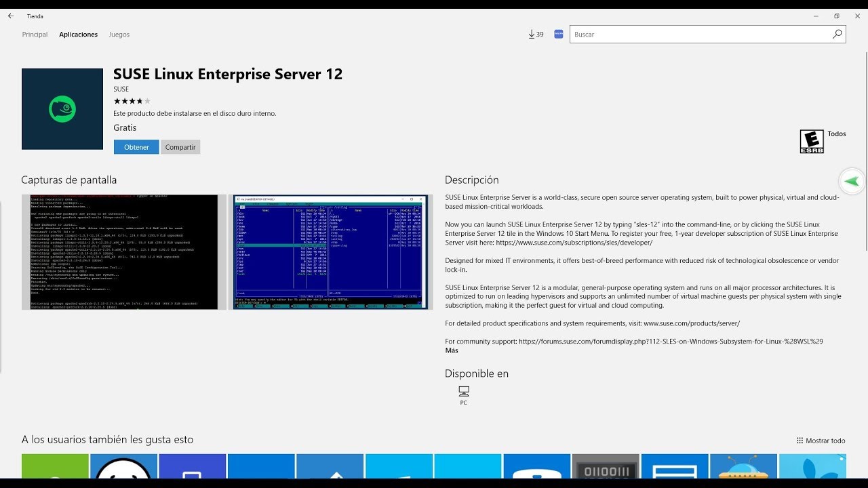Expand the description with Más
Viewport: 868px width, 488px height.
pos(452,350)
